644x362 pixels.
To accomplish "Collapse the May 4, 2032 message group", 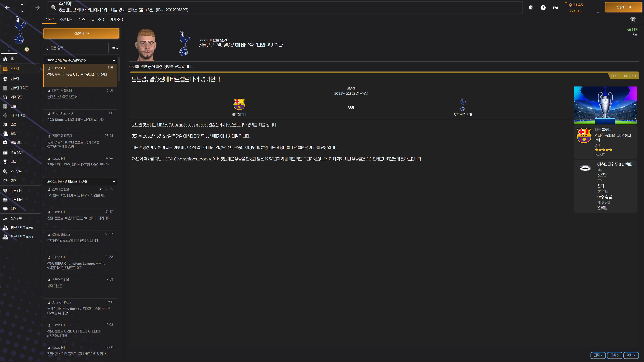I will point(114,181).
